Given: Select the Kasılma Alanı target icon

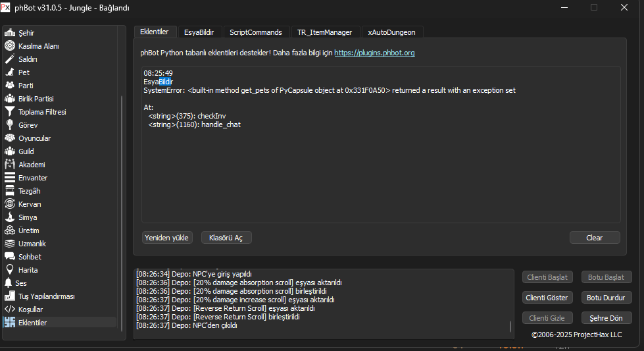Looking at the screenshot, I should (x=10, y=46).
